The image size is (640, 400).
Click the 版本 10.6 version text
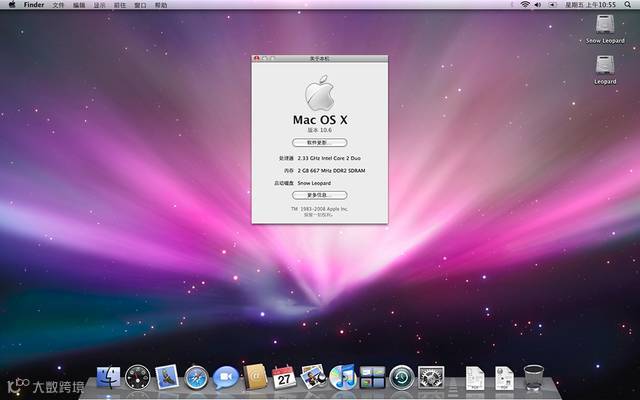pyautogui.click(x=320, y=130)
